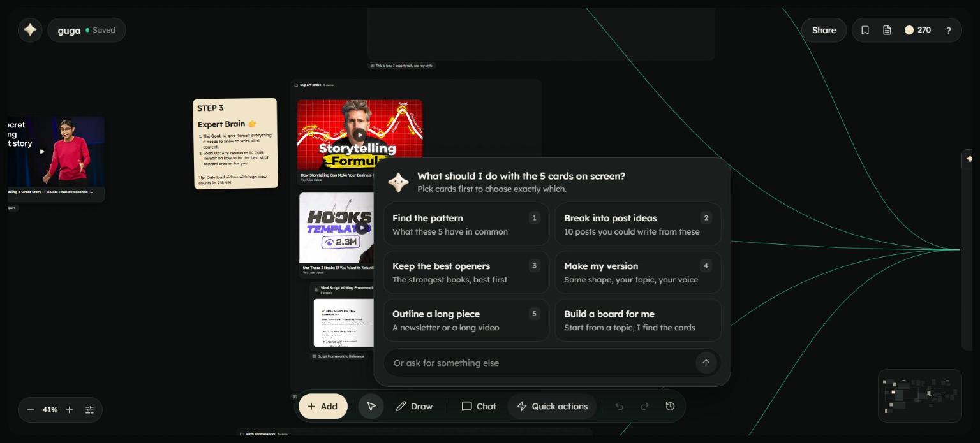Choose the Break into post ideas action
Image resolution: width=980 pixels, height=443 pixels.
(638, 224)
